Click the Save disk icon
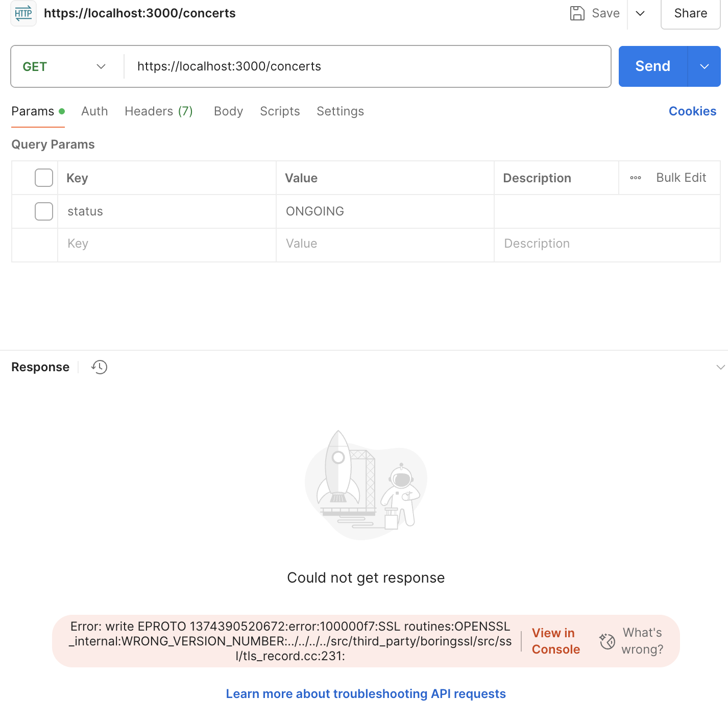The image size is (728, 722). 577,13
